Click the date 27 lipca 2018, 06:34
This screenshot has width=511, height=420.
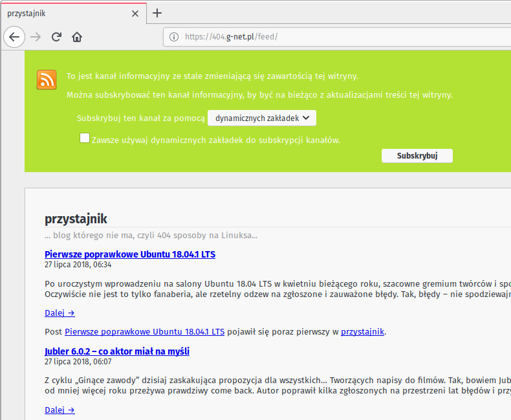tap(78, 265)
